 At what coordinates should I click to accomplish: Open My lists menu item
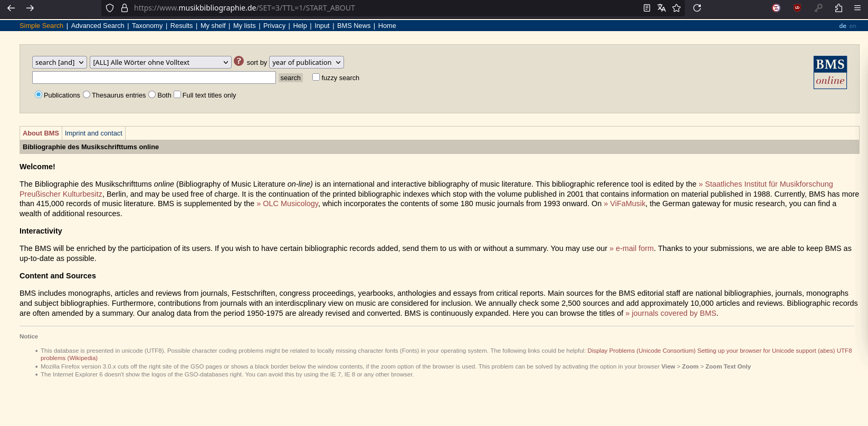tap(244, 26)
